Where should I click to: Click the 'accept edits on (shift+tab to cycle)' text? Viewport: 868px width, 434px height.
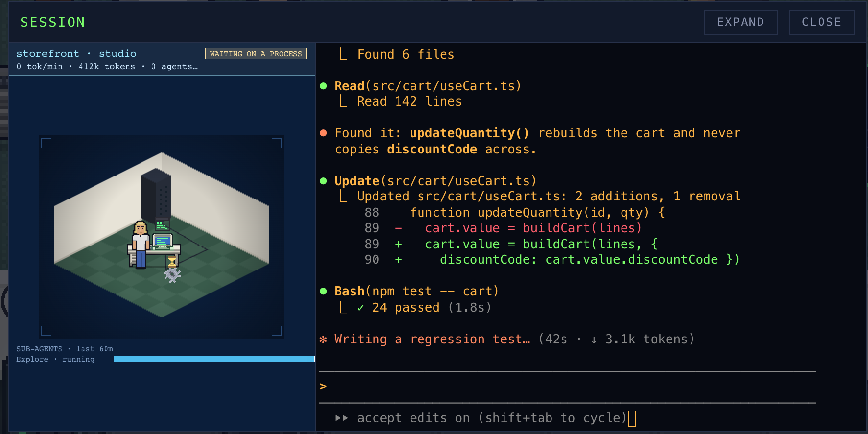tap(492, 418)
